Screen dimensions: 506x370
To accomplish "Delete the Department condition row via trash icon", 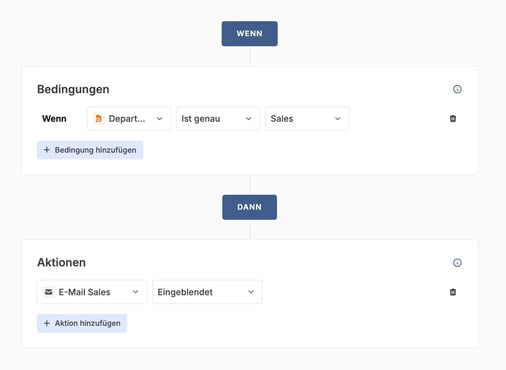I will coord(453,118).
